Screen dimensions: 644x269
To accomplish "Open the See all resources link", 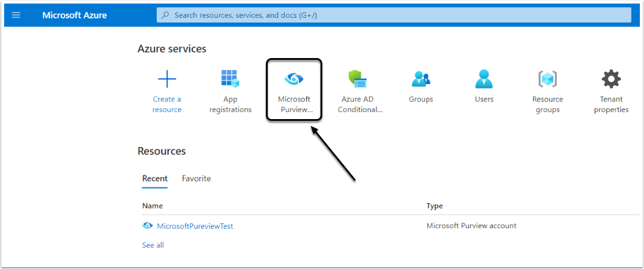I will [153, 245].
